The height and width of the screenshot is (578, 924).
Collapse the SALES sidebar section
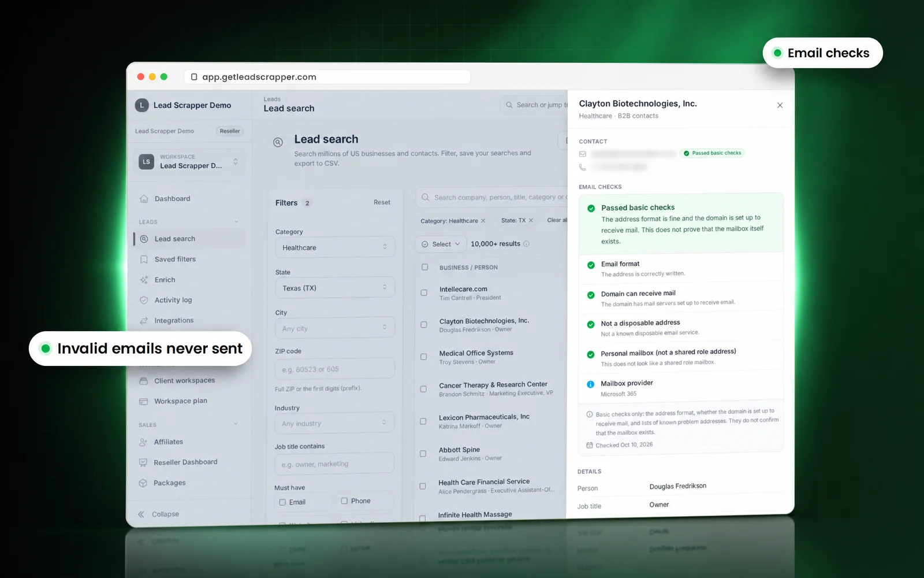pos(236,424)
